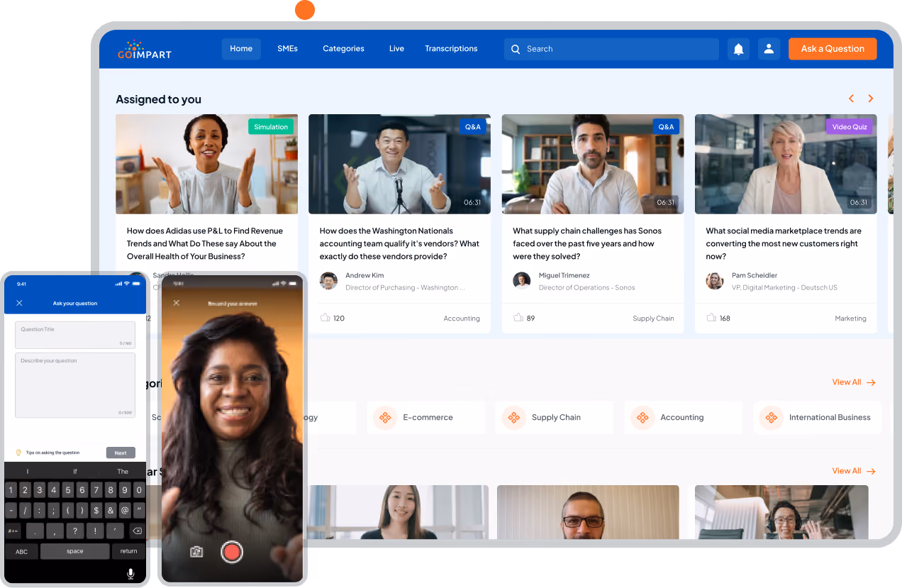Open the Sonos supply chain question title
The image size is (902, 588).
[587, 244]
